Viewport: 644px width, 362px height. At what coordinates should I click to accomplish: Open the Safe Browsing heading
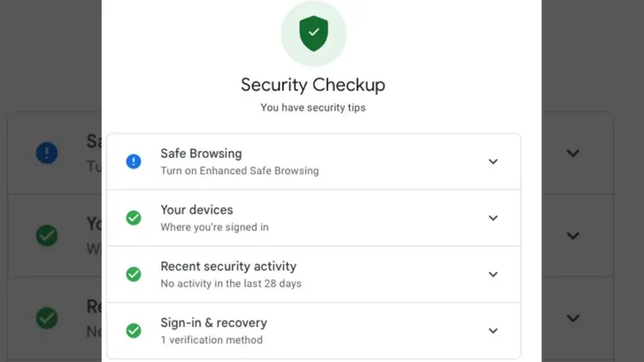pyautogui.click(x=201, y=153)
